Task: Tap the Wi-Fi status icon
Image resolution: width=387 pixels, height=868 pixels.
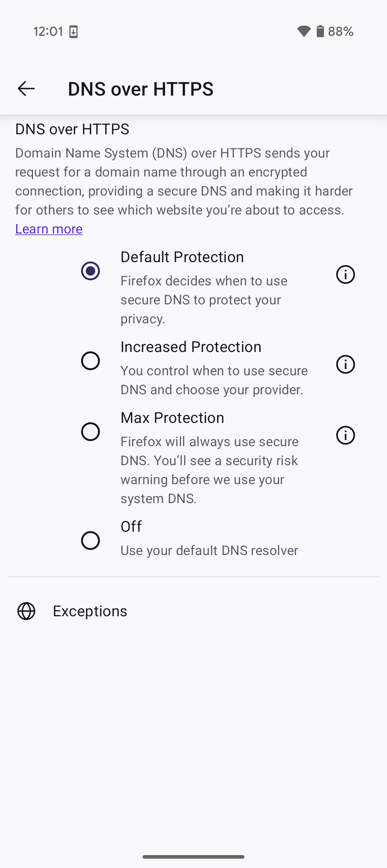Action: 304,32
